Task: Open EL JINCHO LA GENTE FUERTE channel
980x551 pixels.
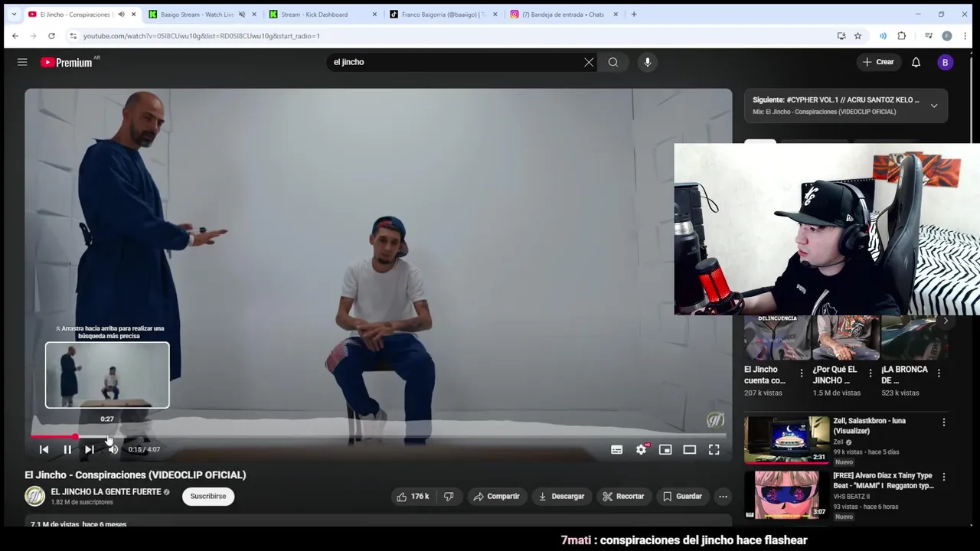Action: pyautogui.click(x=106, y=492)
